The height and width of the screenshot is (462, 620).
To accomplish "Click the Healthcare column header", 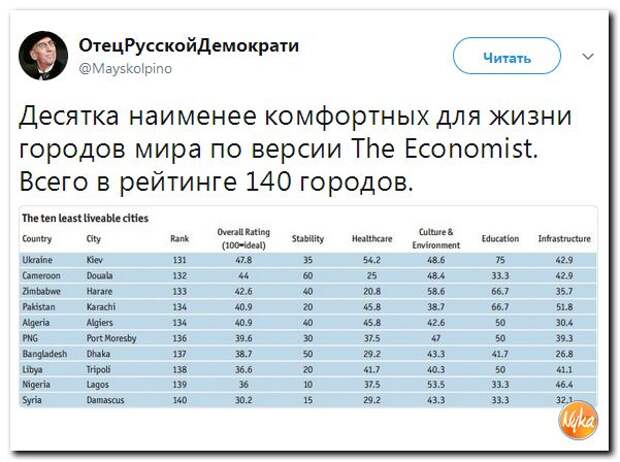I will click(372, 239).
